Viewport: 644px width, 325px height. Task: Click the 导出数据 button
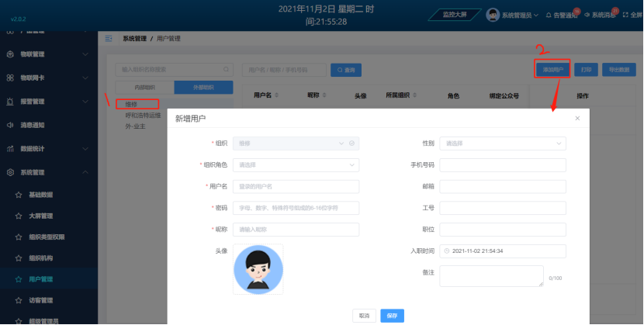coord(619,69)
